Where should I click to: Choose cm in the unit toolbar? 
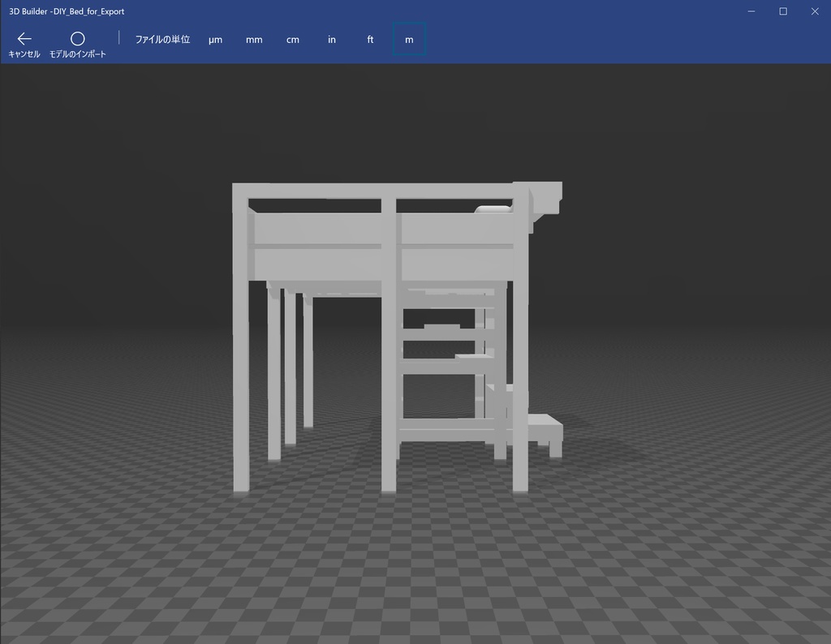pyautogui.click(x=292, y=39)
